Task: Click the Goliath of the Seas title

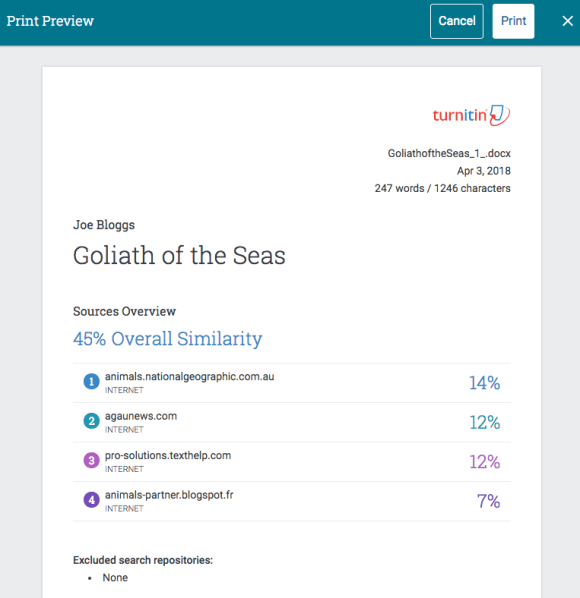Action: pyautogui.click(x=179, y=255)
